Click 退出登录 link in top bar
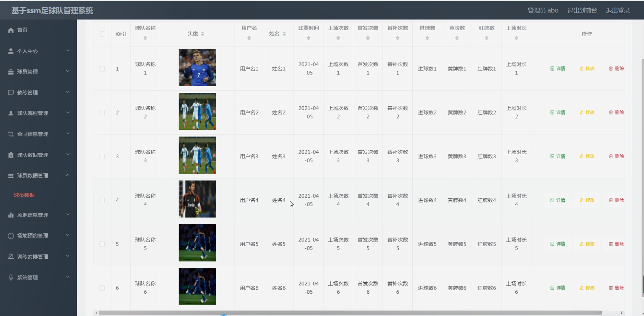The height and width of the screenshot is (316, 644). coord(618,10)
